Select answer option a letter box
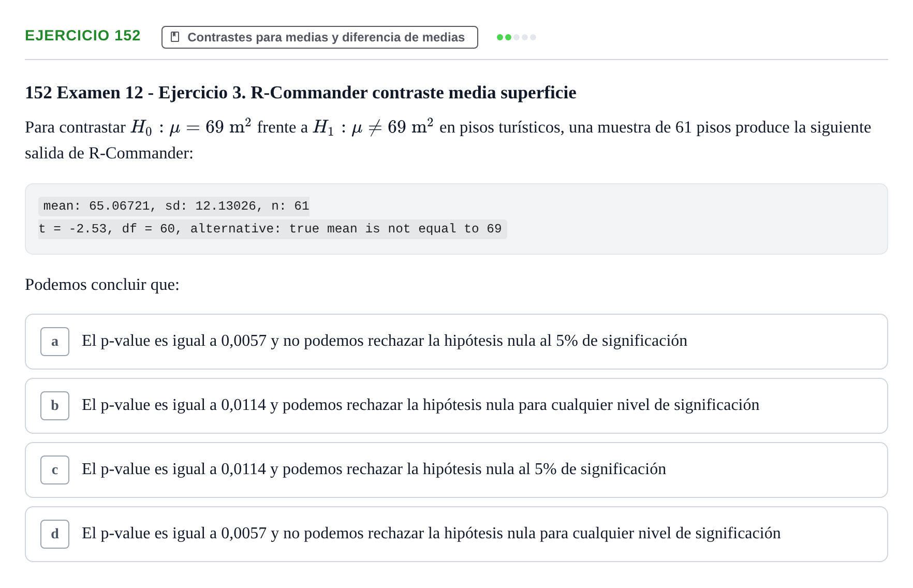The image size is (913, 588). tap(55, 342)
